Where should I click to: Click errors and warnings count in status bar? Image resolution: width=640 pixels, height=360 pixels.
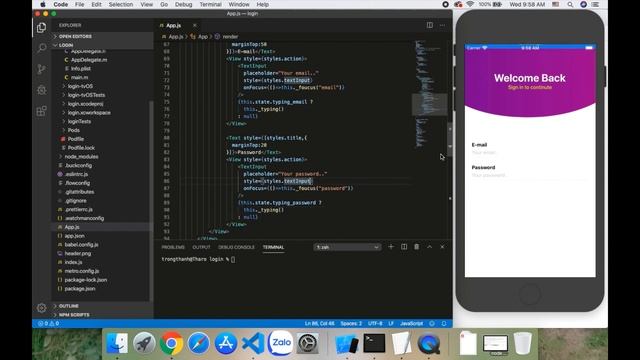pyautogui.click(x=49, y=323)
